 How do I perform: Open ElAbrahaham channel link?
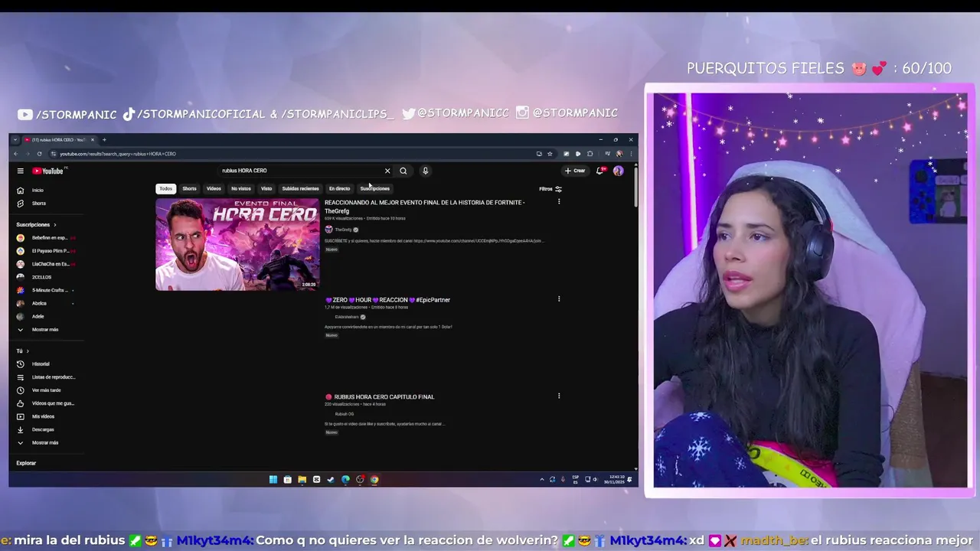[x=347, y=317]
